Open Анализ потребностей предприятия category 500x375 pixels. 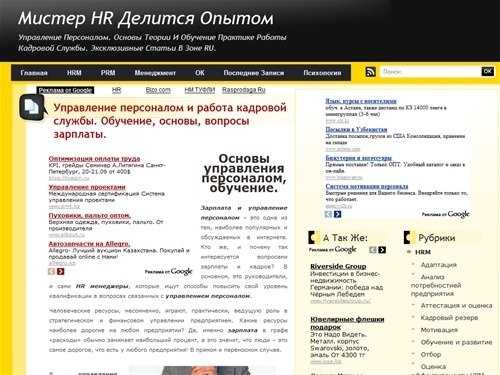[436, 285]
